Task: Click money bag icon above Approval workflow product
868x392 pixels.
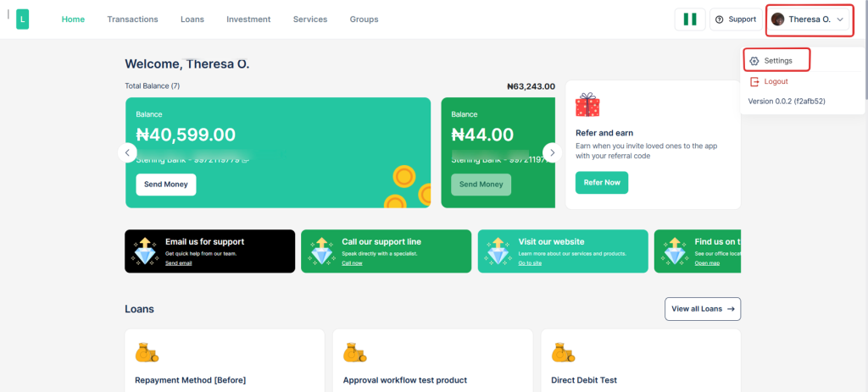Action: pos(355,352)
